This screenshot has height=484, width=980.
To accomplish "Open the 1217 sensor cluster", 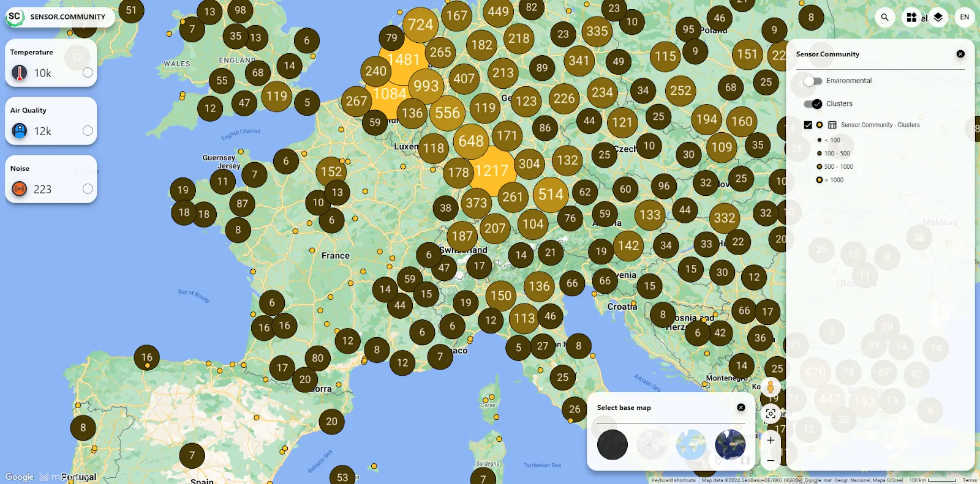I will pyautogui.click(x=492, y=171).
